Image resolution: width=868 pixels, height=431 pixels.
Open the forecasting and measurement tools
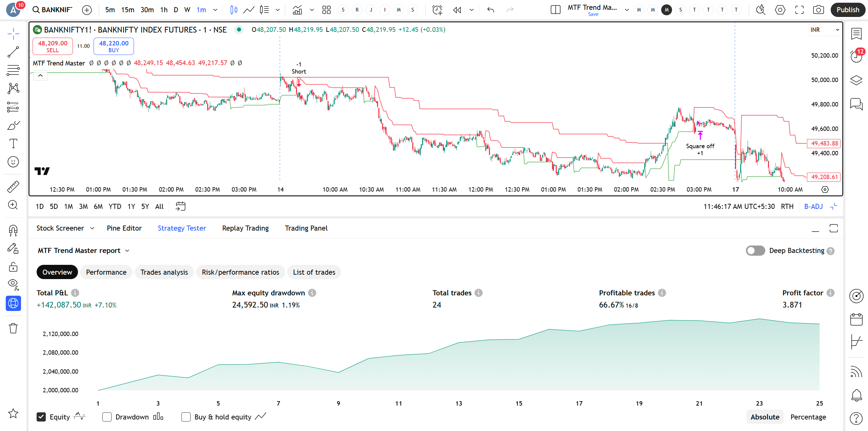(13, 107)
